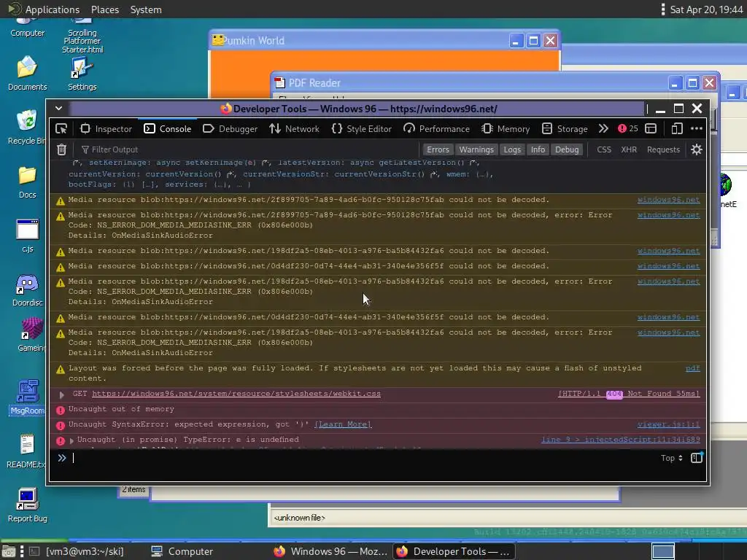This screenshot has width=747, height=560.
Task: Switch to the Debugger tab
Action: 230,128
